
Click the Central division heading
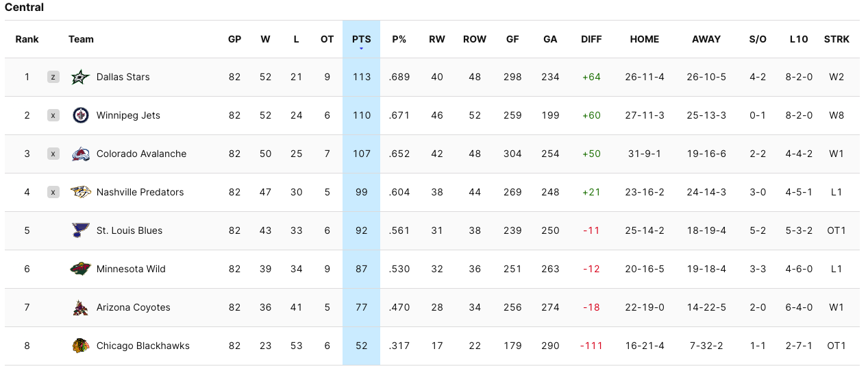[x=25, y=8]
